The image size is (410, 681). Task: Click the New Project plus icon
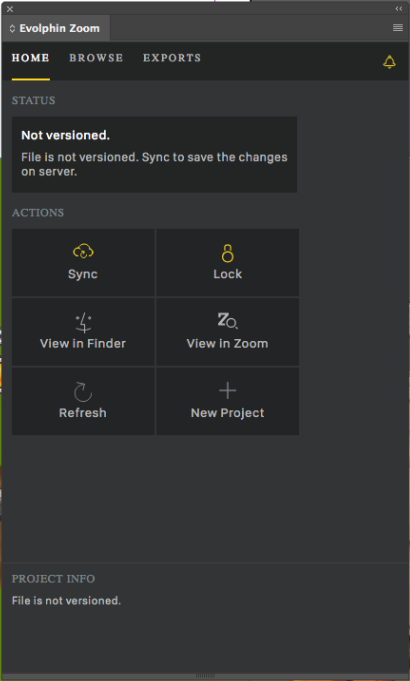[228, 391]
